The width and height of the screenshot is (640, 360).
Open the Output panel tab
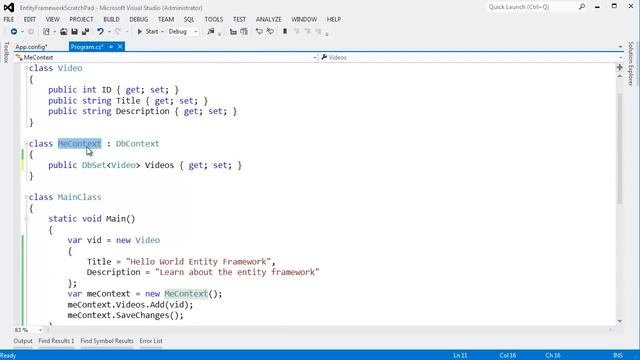(x=23, y=341)
